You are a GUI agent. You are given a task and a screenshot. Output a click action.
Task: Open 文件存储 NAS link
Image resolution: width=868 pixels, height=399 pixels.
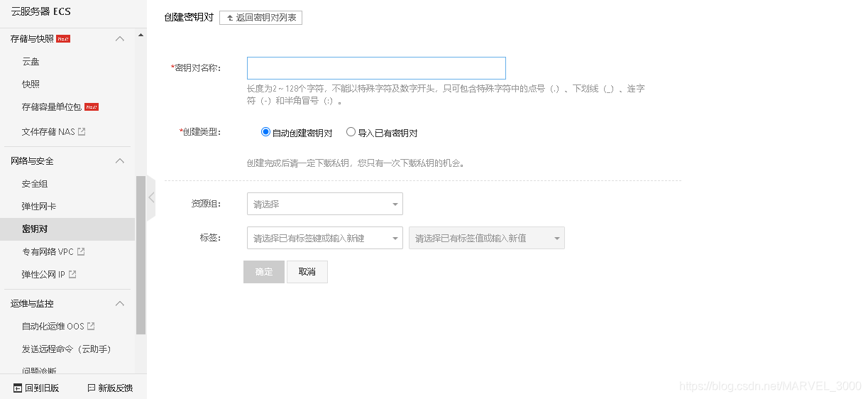[x=48, y=132]
